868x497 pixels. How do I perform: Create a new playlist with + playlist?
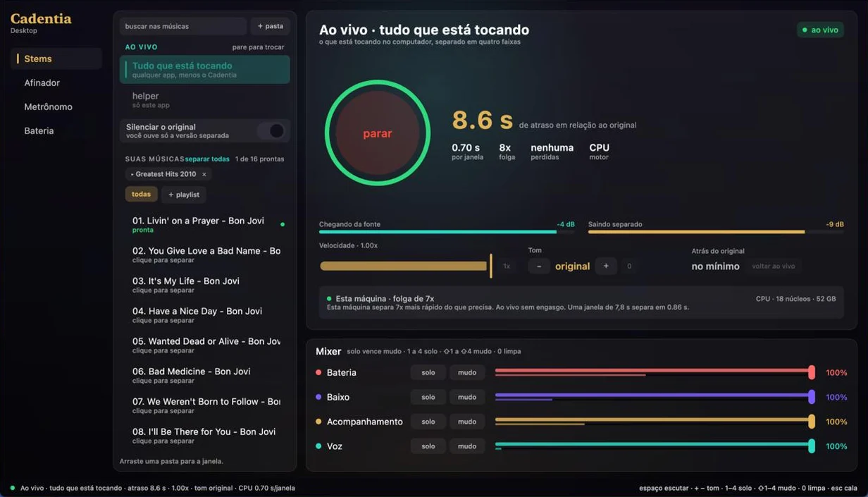184,195
